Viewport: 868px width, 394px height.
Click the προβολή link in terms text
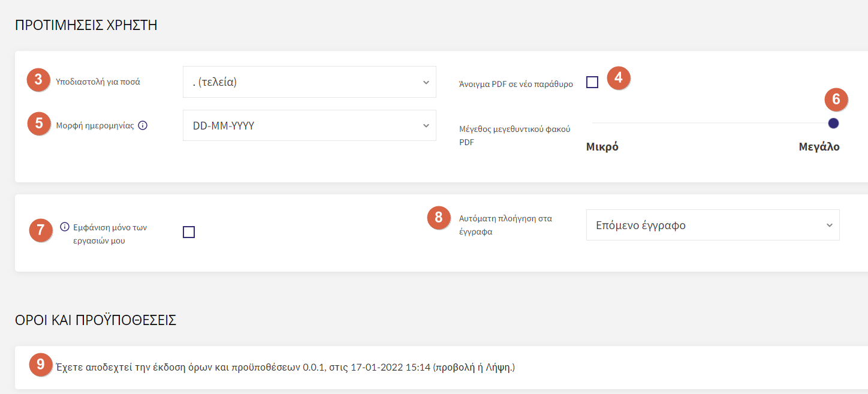454,367
